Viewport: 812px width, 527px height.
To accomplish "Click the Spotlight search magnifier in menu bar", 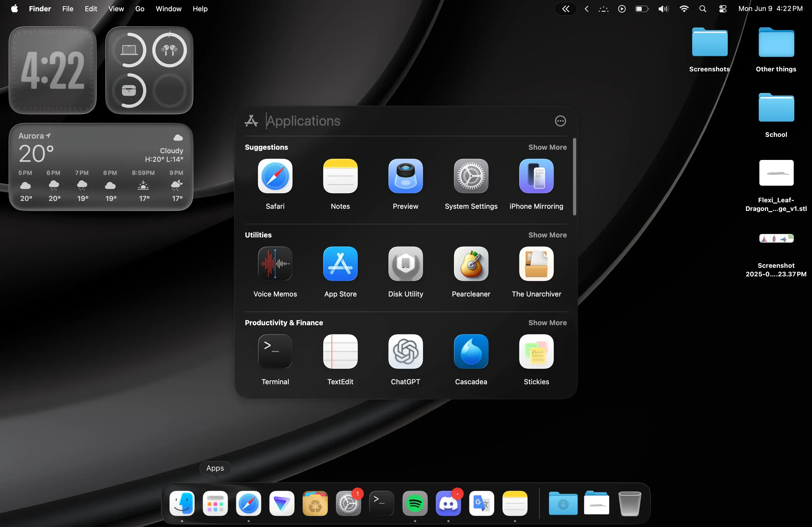I will point(702,9).
